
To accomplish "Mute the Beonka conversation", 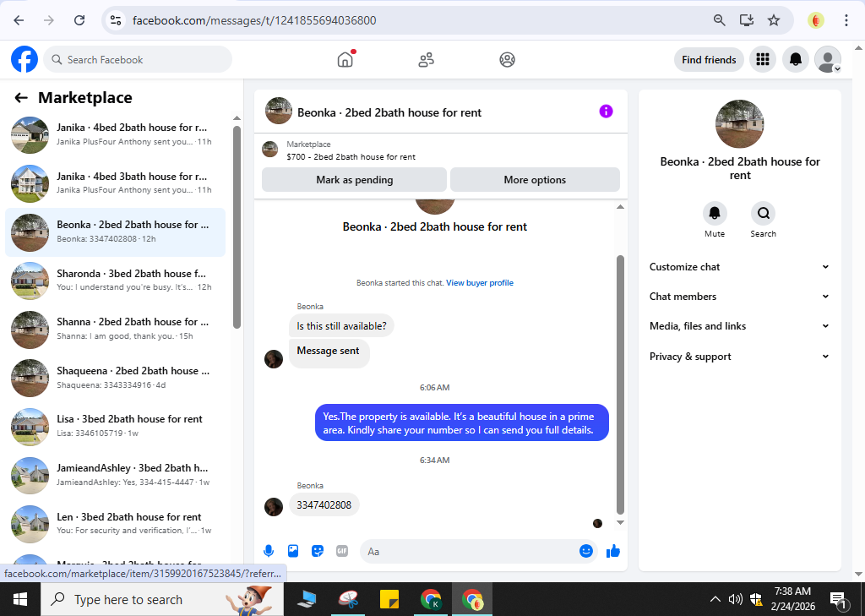I will coord(715,214).
